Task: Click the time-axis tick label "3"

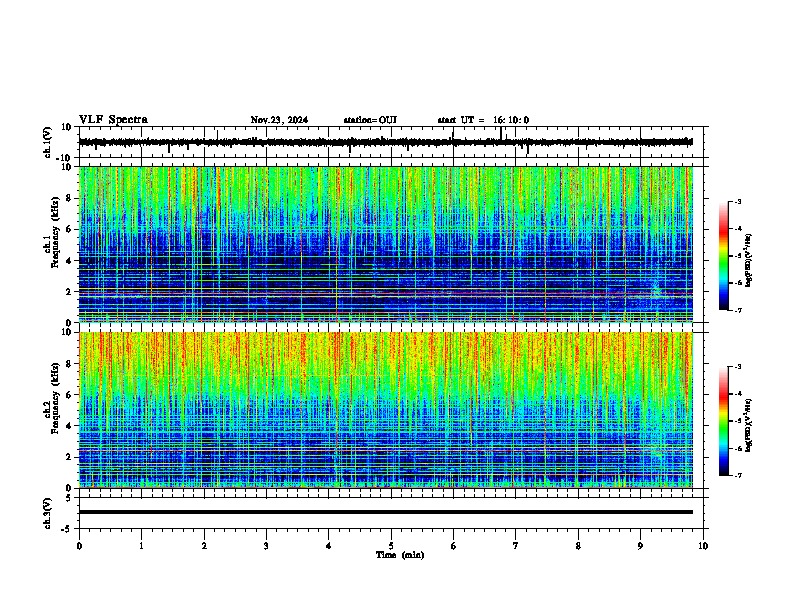Action: (x=266, y=546)
